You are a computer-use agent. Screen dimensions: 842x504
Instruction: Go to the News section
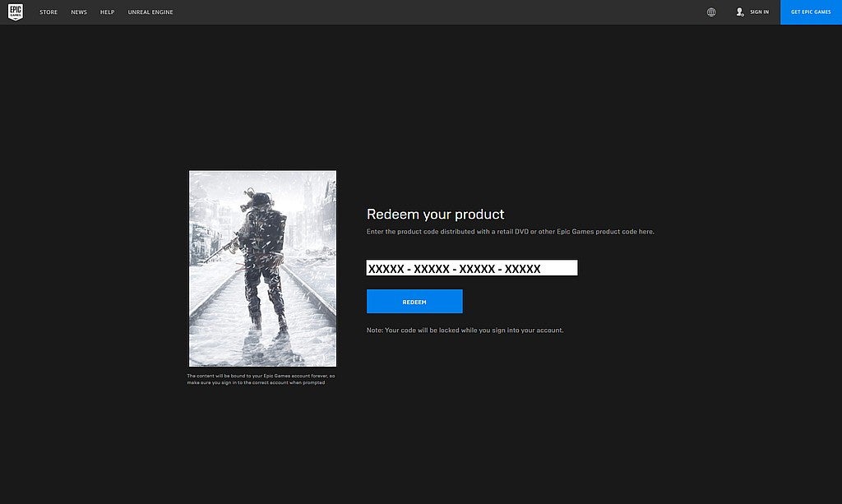pos(79,12)
